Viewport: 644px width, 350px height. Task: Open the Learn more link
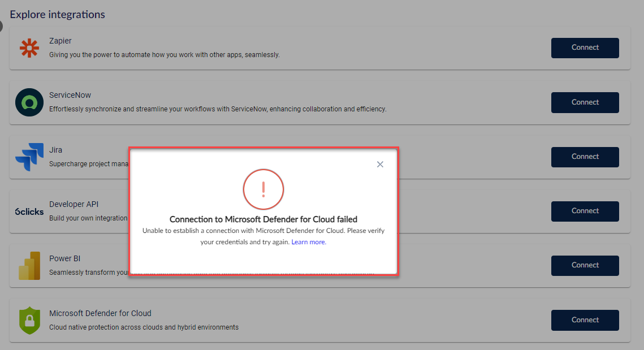click(x=309, y=242)
